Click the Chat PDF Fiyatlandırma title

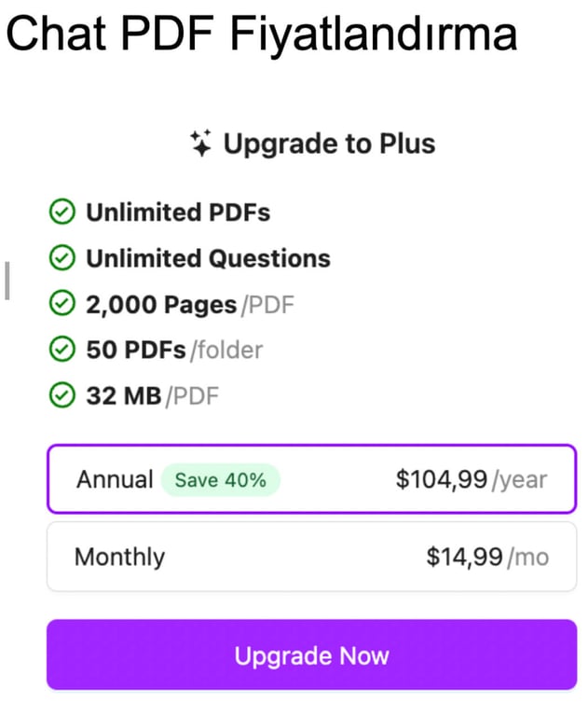pos(262,34)
